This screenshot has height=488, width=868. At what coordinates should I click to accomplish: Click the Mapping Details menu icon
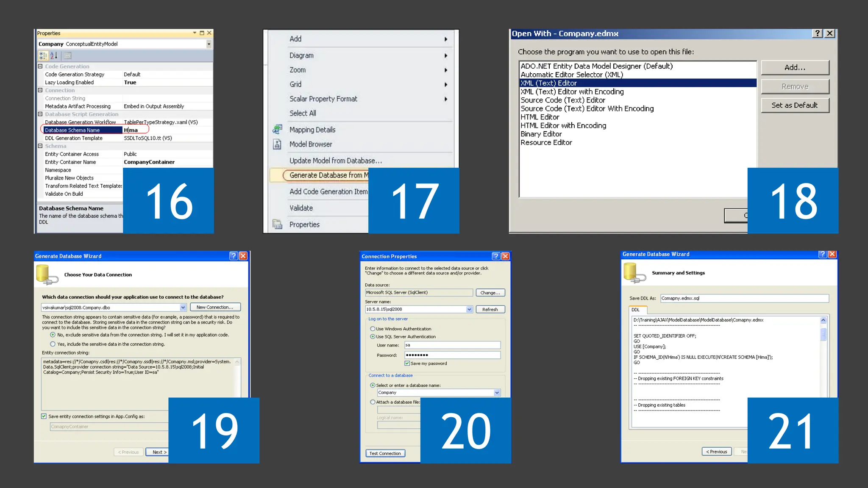point(278,130)
